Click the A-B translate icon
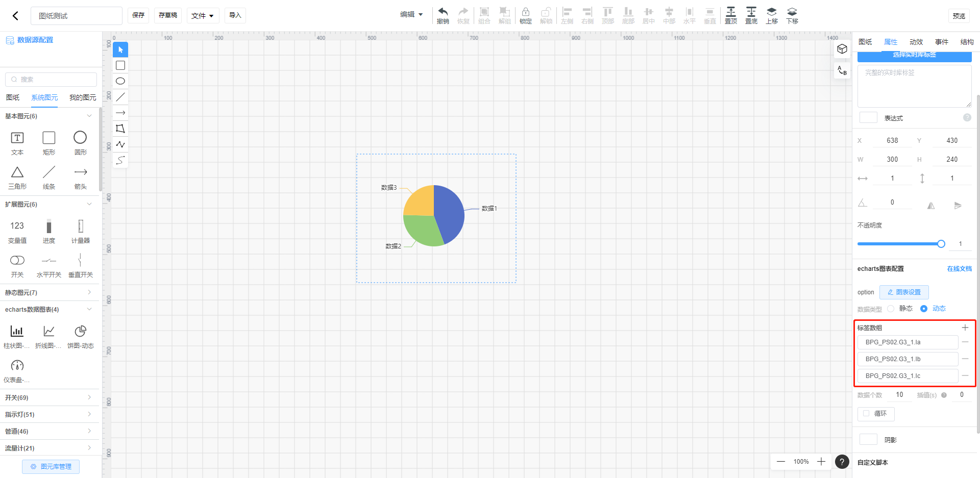 pyautogui.click(x=842, y=71)
